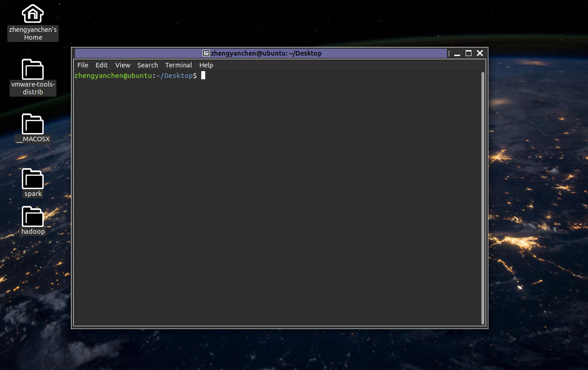Open the File menu

pyautogui.click(x=83, y=65)
